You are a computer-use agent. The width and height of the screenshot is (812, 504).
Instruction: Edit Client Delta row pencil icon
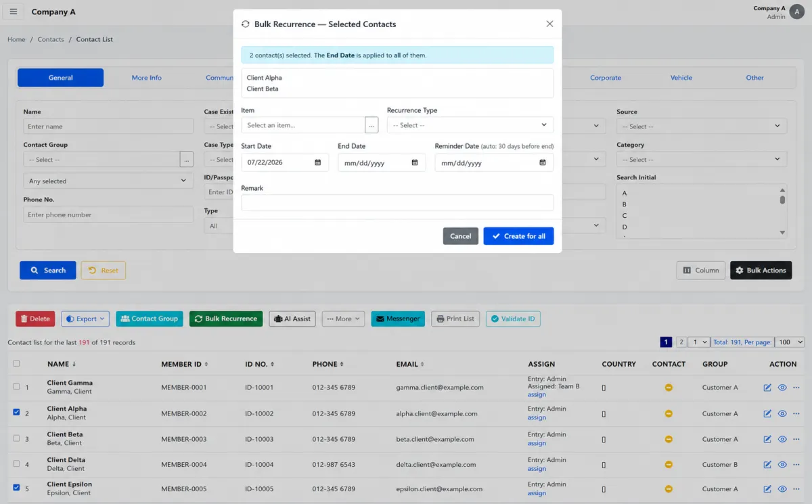(767, 465)
